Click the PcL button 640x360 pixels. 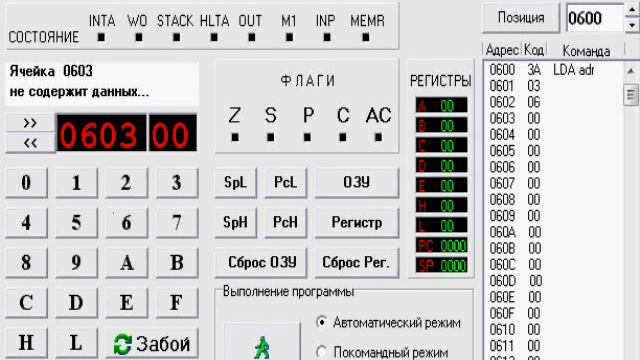pyautogui.click(x=285, y=182)
